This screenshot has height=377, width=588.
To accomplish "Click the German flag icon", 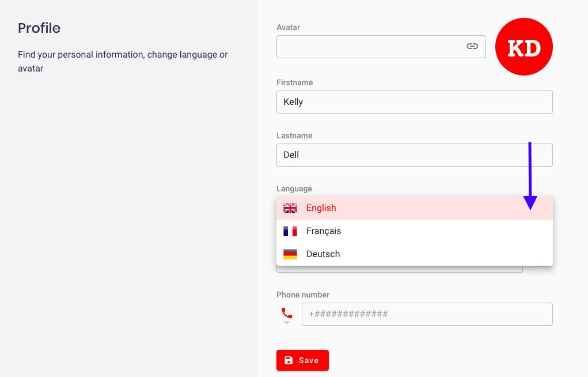I will point(290,254).
